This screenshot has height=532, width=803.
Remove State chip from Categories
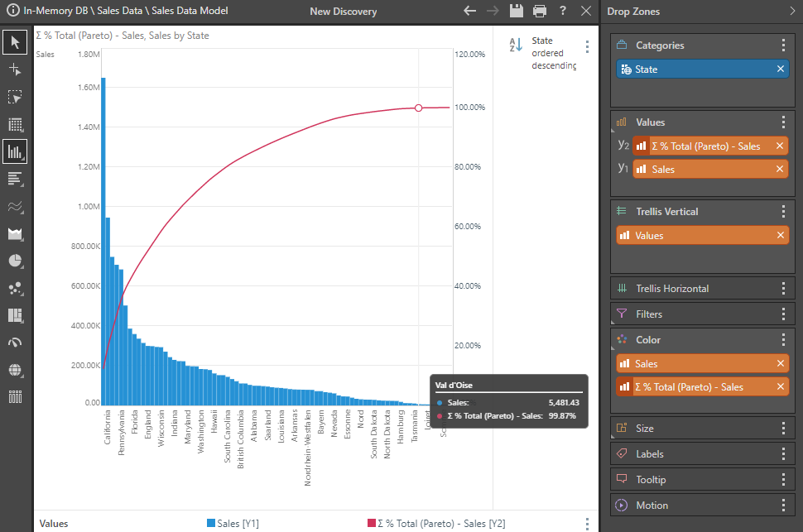pos(780,69)
